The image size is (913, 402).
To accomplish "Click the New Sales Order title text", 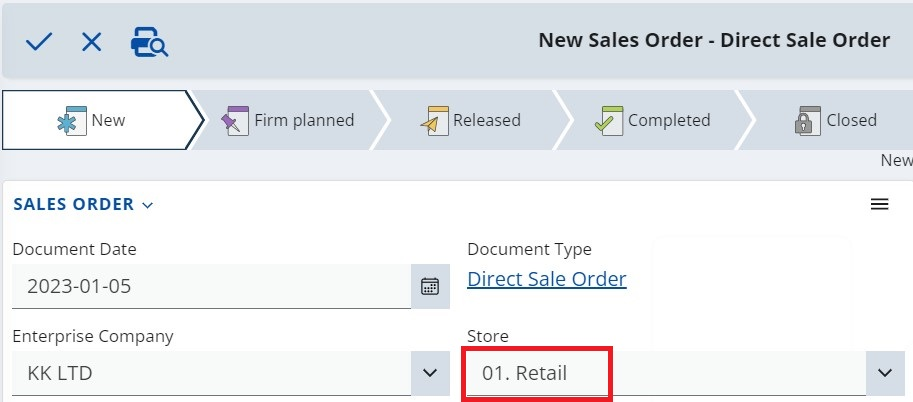I will point(714,40).
